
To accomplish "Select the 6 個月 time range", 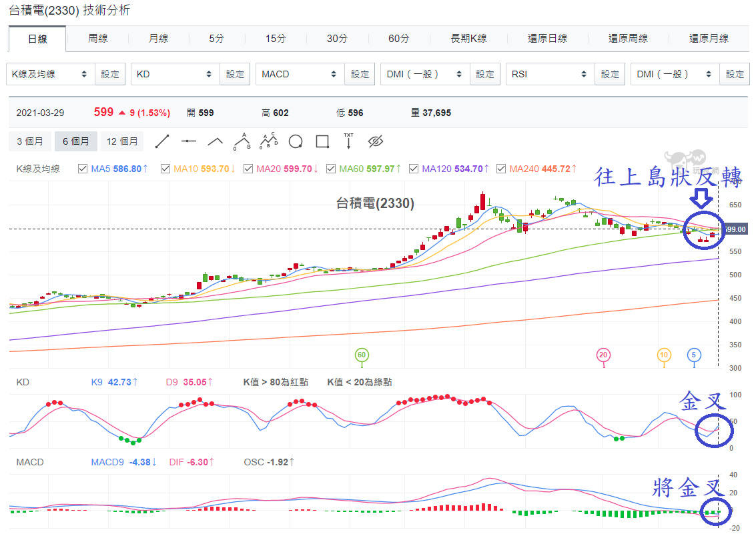I will click(75, 141).
